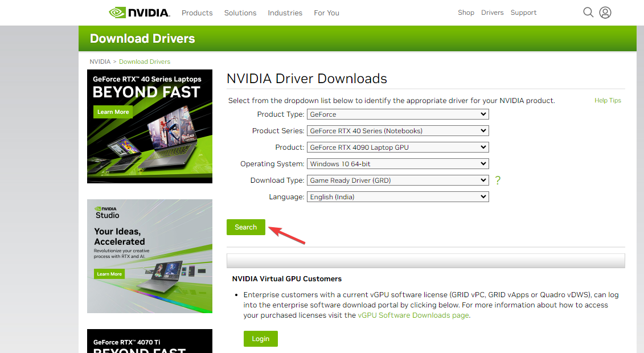Expand the Product dropdown showing RTX 4090
This screenshot has height=353, width=644.
click(398, 147)
